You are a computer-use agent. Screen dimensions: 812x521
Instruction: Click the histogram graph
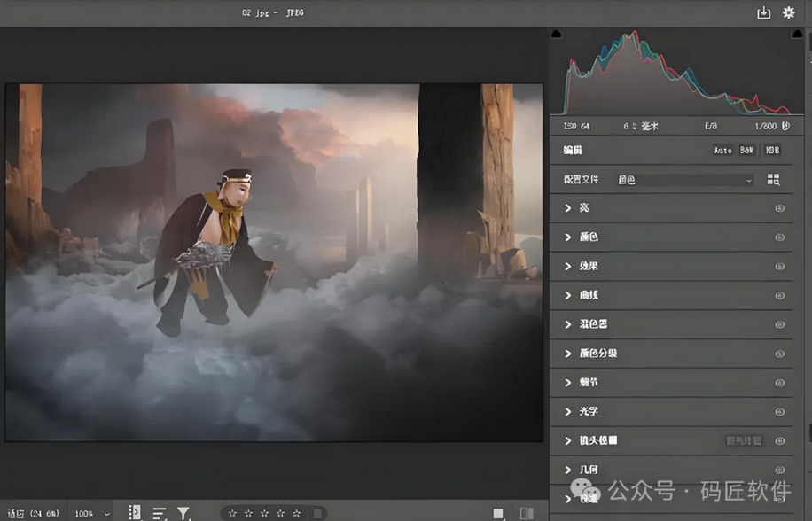point(676,73)
